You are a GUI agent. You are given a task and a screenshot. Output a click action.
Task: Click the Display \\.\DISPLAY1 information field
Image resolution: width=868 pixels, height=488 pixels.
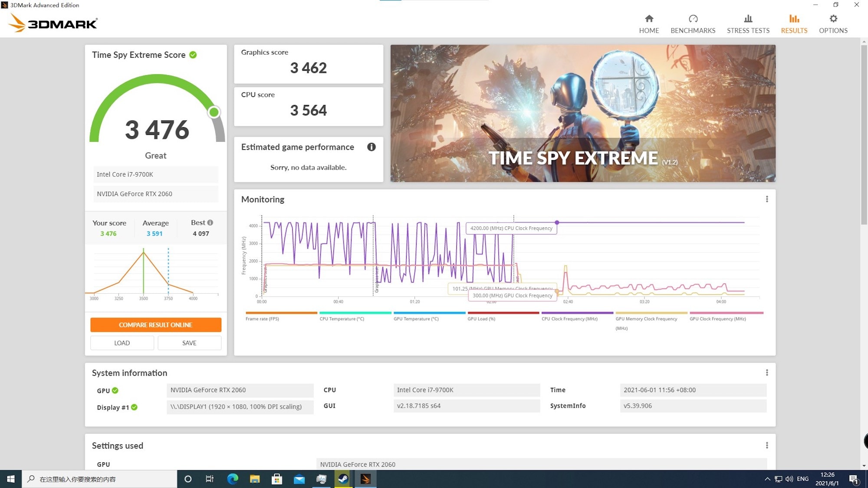coord(240,407)
